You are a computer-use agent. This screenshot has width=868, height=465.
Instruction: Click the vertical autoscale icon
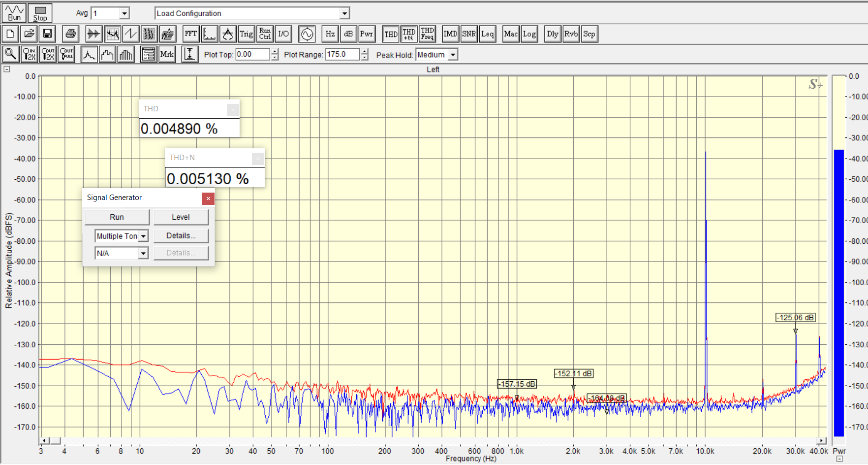(190, 54)
